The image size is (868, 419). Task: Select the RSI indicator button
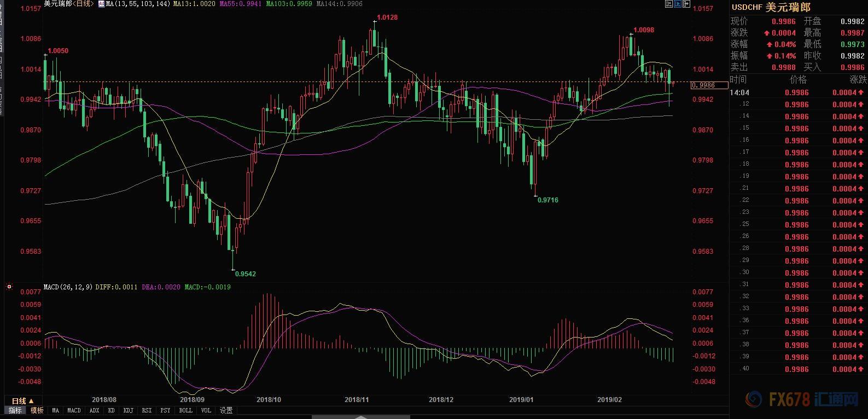click(x=147, y=410)
